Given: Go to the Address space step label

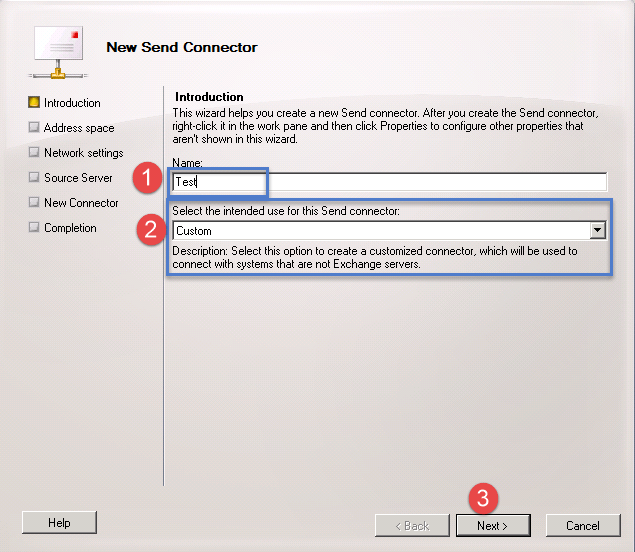Looking at the screenshot, I should pos(79,128).
